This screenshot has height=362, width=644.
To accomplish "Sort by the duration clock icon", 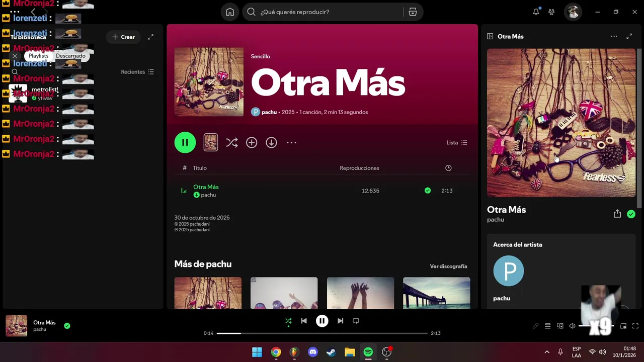I will tap(448, 168).
